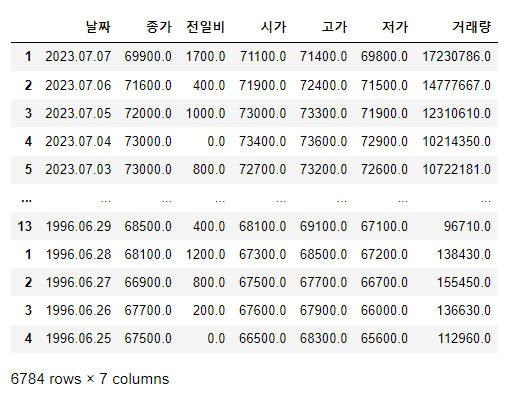Click the 1200.0 change value
Screen dimensions: 527x395
205,254
